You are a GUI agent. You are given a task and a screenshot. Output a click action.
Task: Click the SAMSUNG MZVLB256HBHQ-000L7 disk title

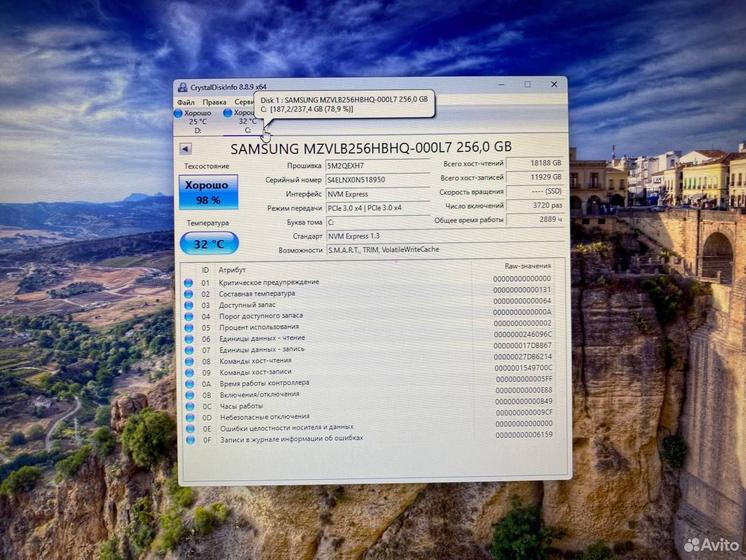371,148
